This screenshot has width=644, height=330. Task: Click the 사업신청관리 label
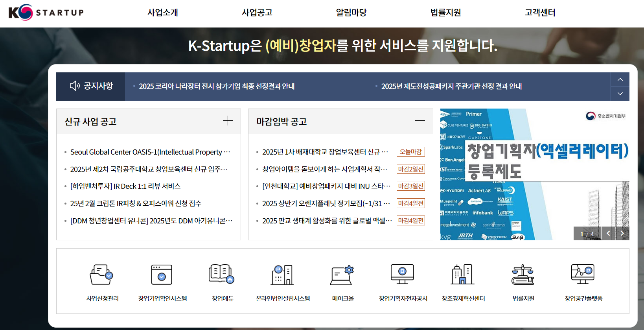point(102,299)
